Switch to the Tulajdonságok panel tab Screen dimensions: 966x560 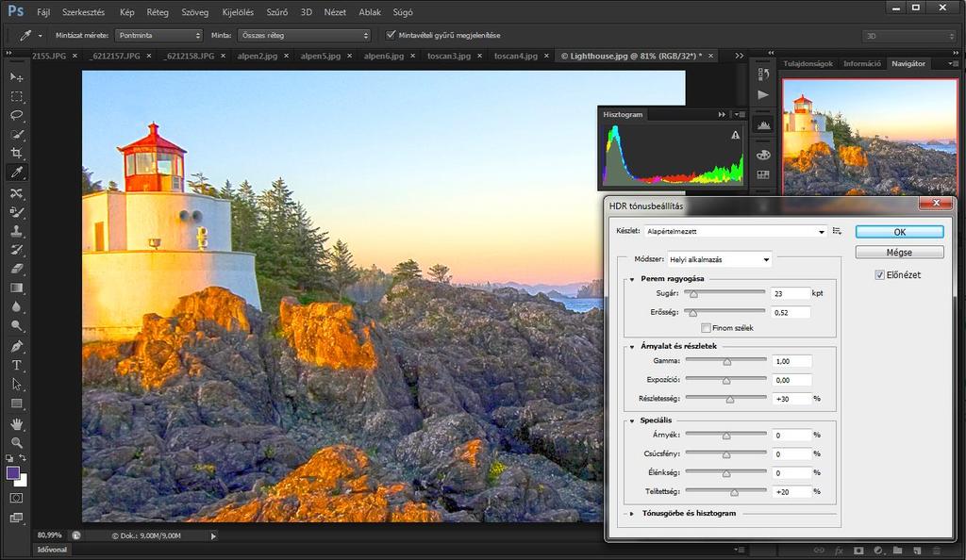click(x=808, y=63)
